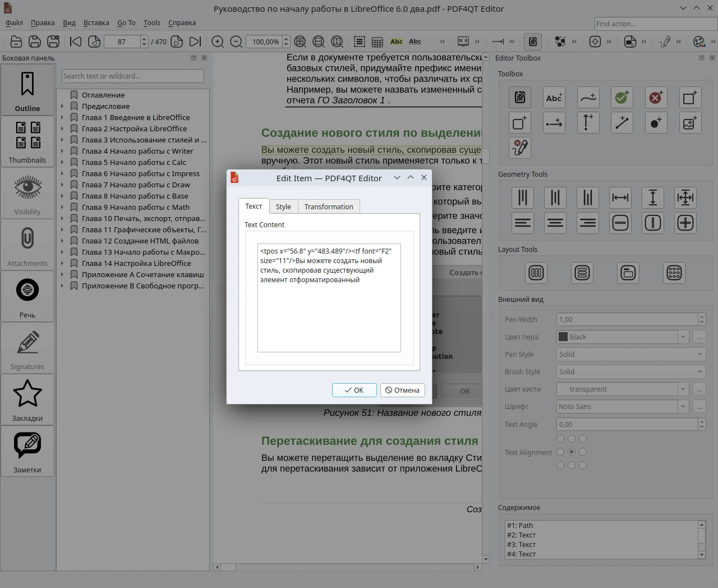Select bottom-right Text Alignment radio button
Image resolution: width=718 pixels, height=588 pixels.
click(583, 465)
